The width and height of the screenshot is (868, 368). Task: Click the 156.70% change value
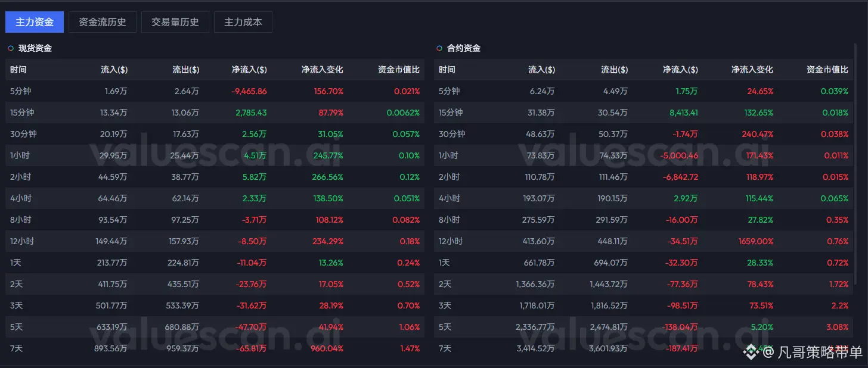tap(327, 91)
